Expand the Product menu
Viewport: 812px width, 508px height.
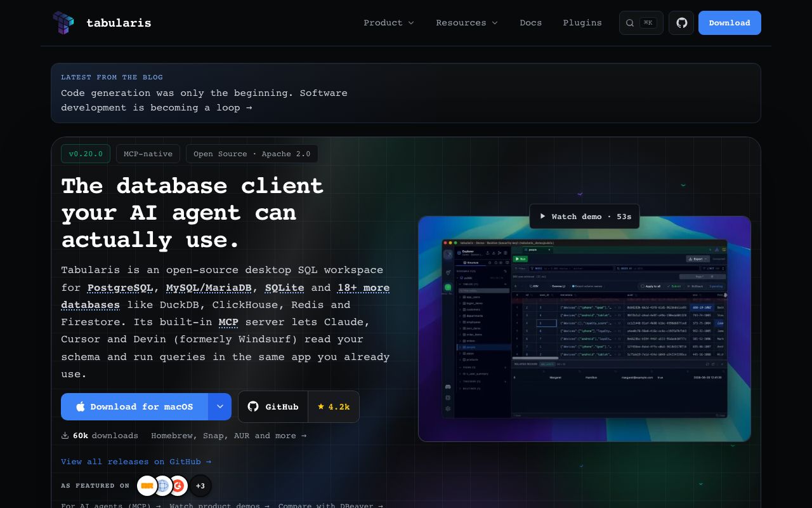tap(389, 23)
